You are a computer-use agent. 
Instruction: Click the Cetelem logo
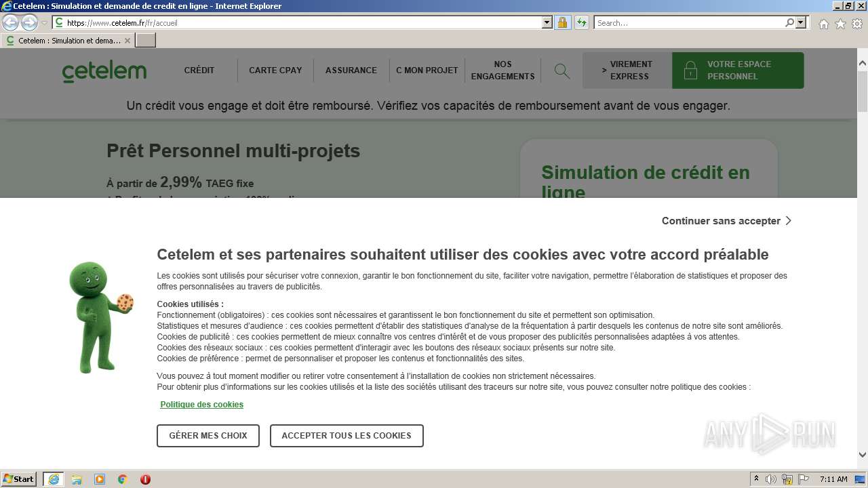point(104,71)
